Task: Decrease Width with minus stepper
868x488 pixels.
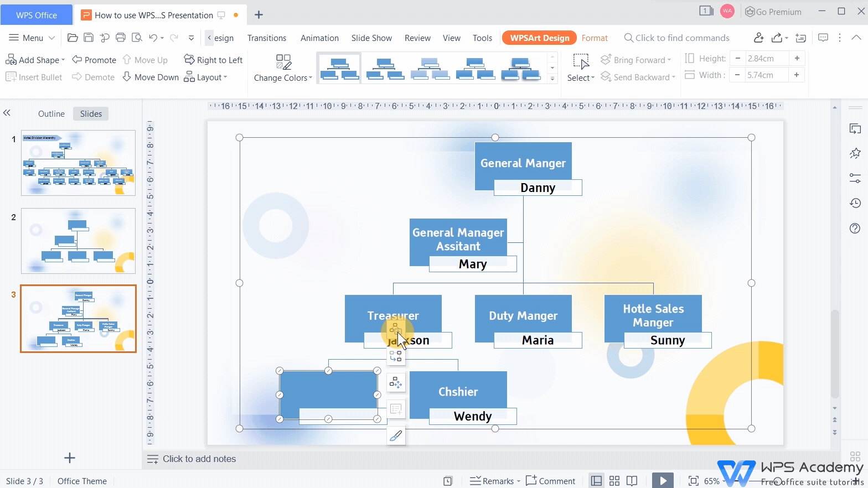Action: pyautogui.click(x=737, y=75)
